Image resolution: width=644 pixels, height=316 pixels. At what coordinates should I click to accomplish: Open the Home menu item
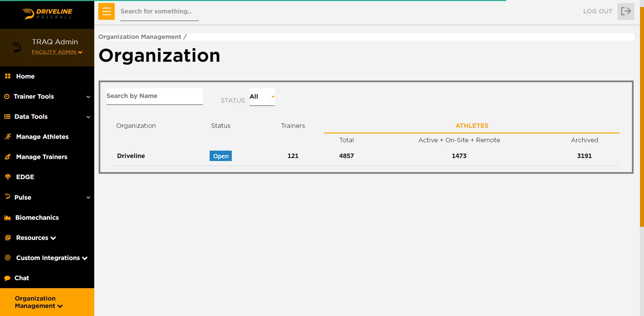[25, 76]
